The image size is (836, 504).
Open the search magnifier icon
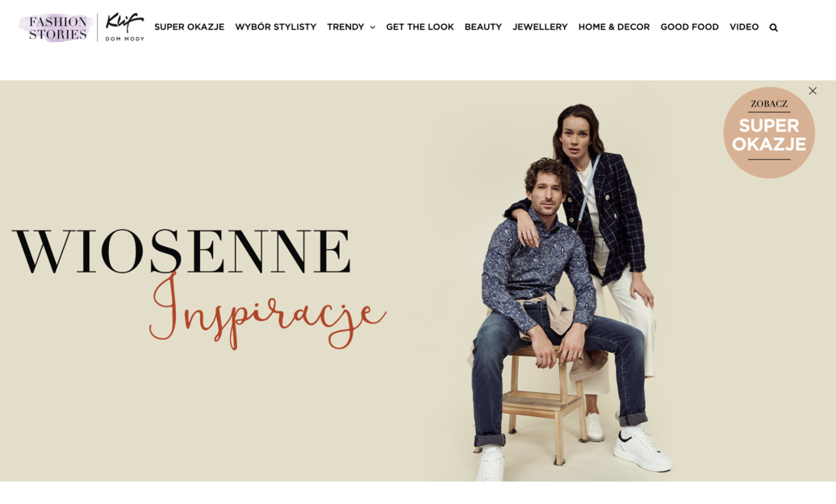pyautogui.click(x=773, y=27)
